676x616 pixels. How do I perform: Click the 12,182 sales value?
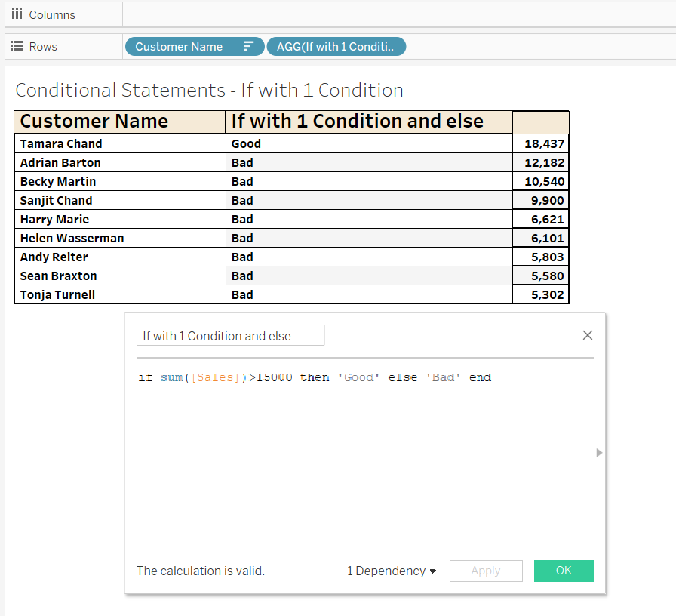(x=544, y=162)
